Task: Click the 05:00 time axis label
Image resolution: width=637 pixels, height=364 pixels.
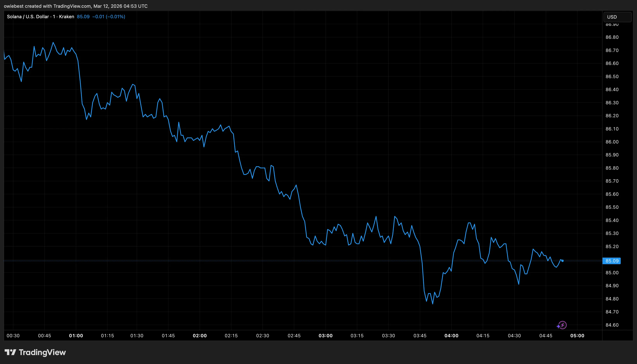Action: (577, 336)
